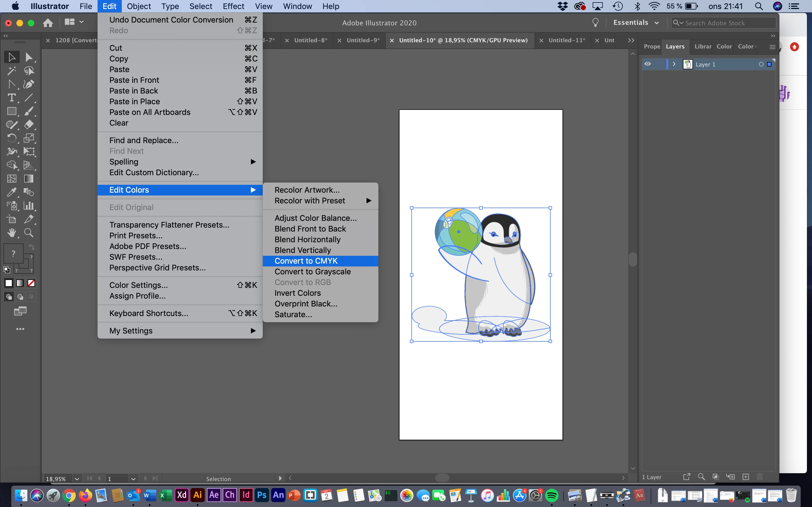Set fill to None swatch

coord(31,283)
